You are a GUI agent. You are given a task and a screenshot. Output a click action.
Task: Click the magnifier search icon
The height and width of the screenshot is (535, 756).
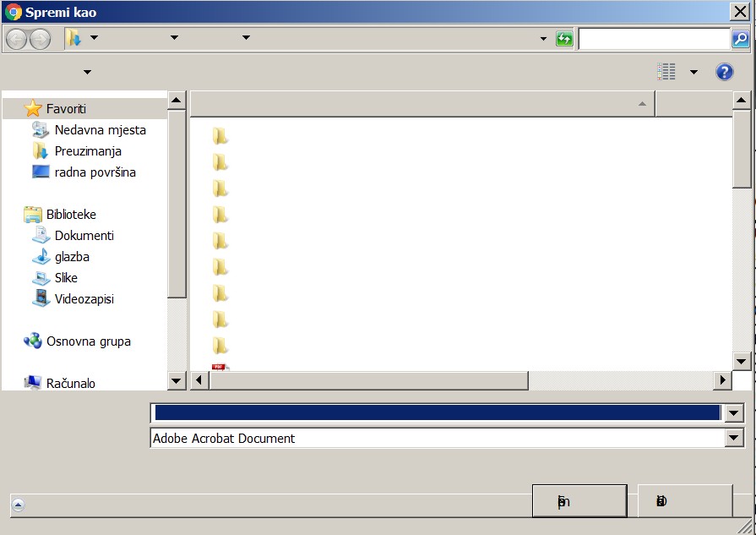pyautogui.click(x=740, y=39)
